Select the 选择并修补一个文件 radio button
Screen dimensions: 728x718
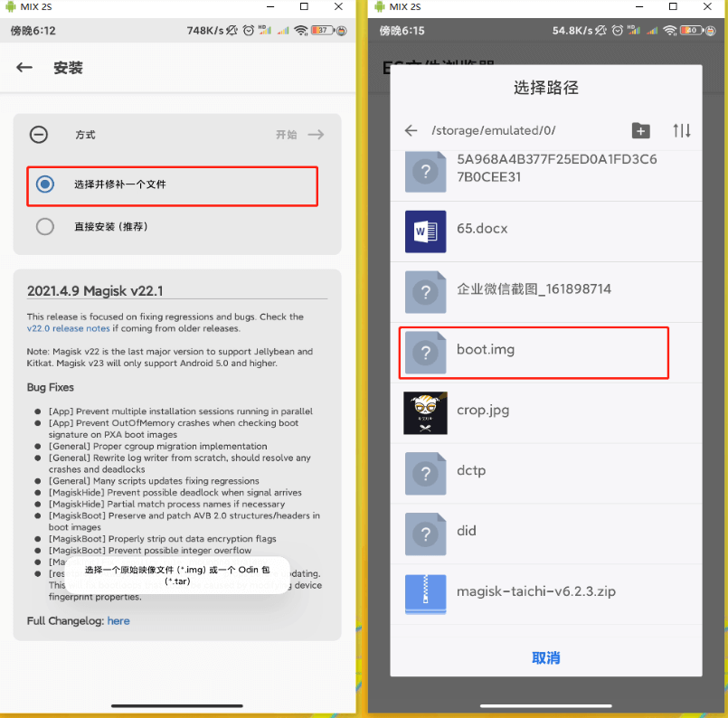(x=45, y=184)
